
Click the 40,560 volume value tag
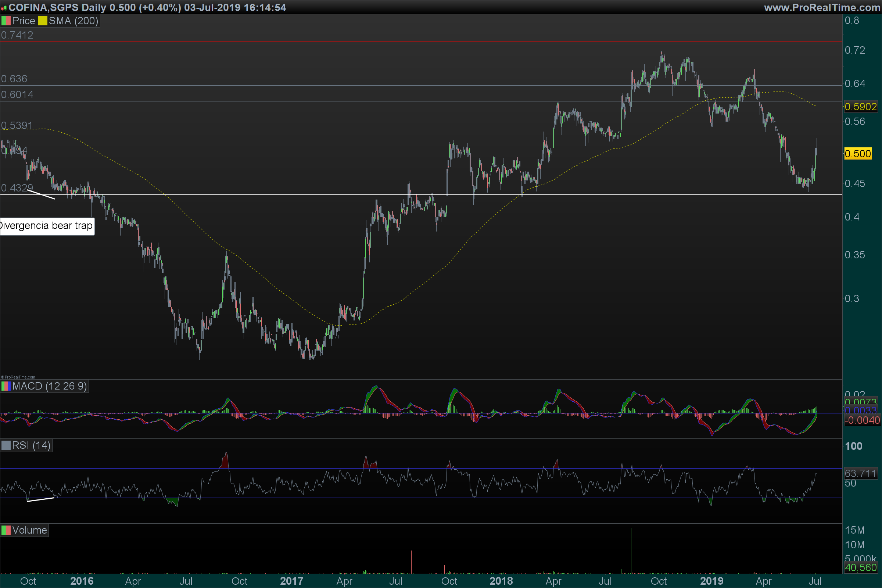pos(860,568)
